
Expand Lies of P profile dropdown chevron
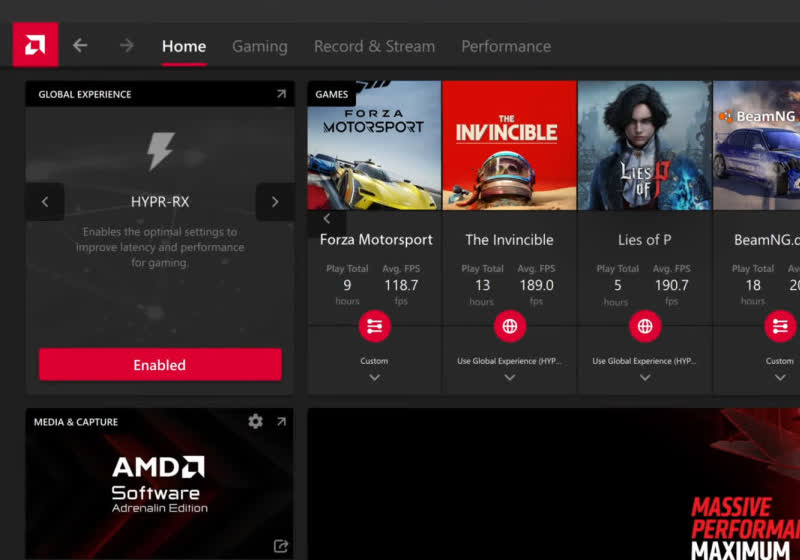pyautogui.click(x=644, y=377)
